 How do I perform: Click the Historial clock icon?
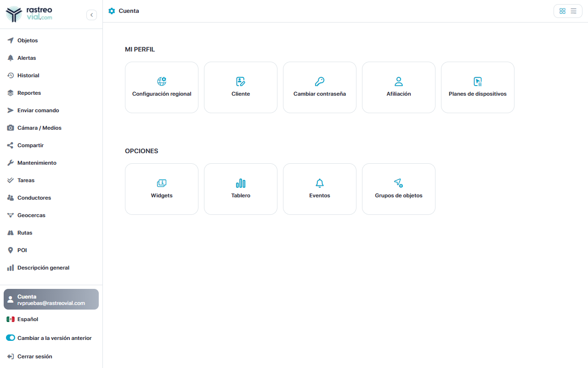coord(11,75)
